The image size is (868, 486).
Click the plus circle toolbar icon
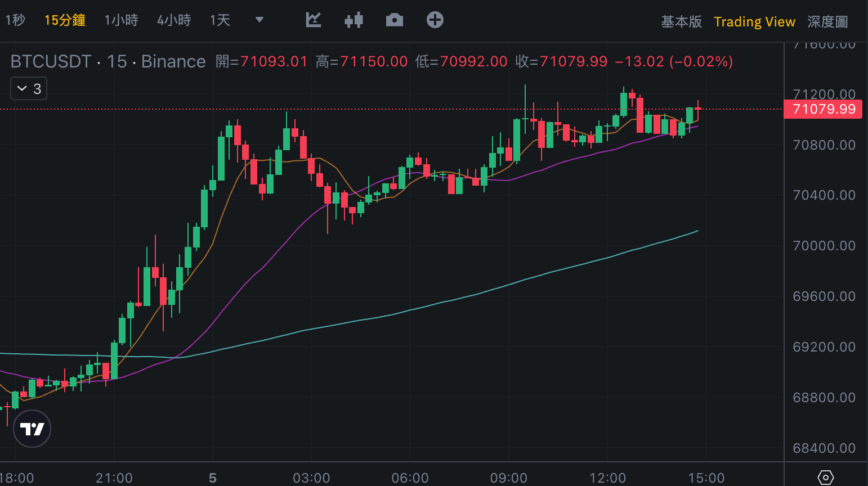pyautogui.click(x=435, y=20)
